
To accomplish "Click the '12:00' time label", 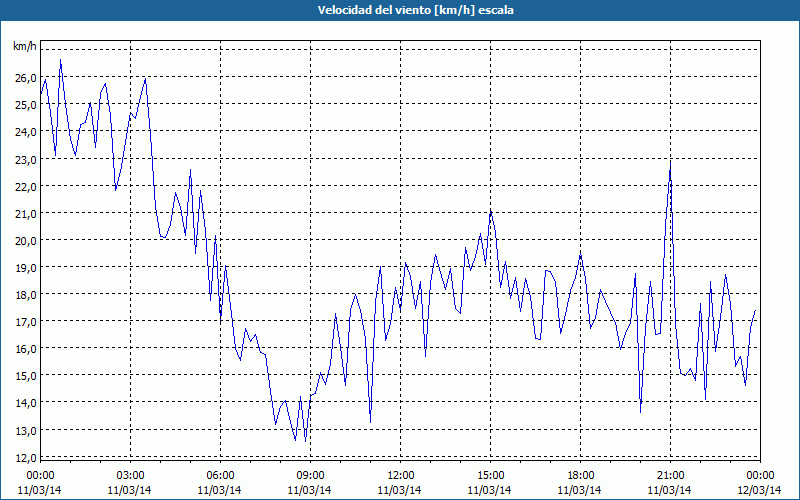I will [400, 476].
